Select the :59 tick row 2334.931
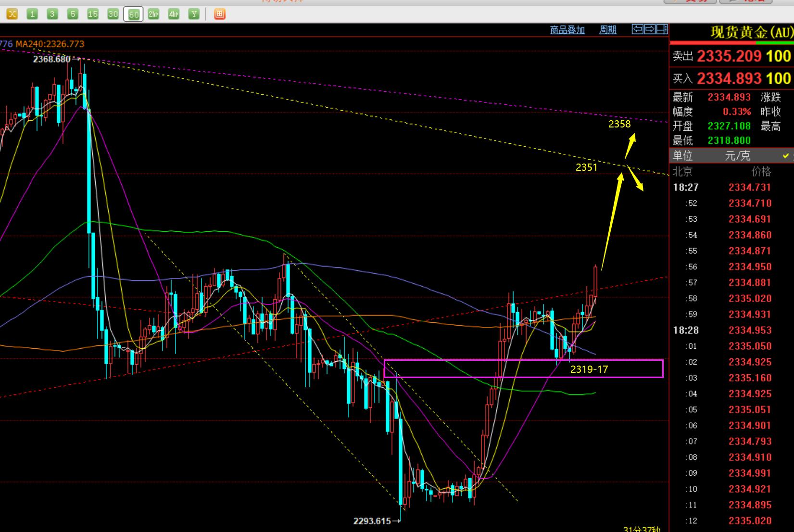794x532 pixels. point(731,314)
